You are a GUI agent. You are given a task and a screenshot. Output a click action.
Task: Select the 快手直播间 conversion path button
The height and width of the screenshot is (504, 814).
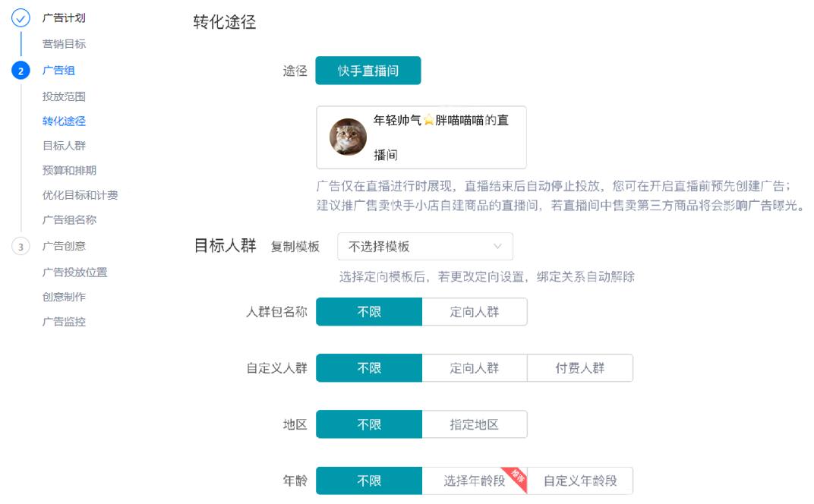click(368, 69)
